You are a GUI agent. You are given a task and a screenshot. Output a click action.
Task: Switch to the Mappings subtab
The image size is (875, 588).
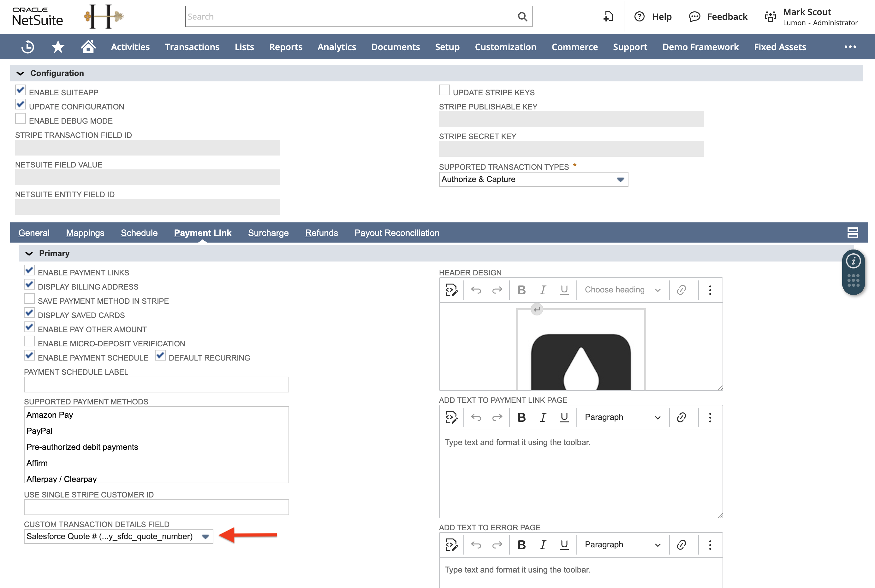85,233
